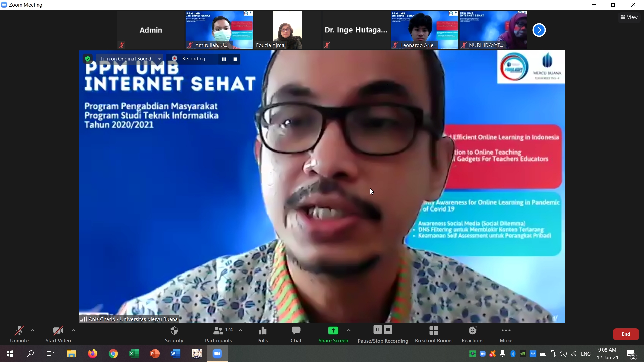Check the battery status tray icon
644x362 pixels.
543,354
